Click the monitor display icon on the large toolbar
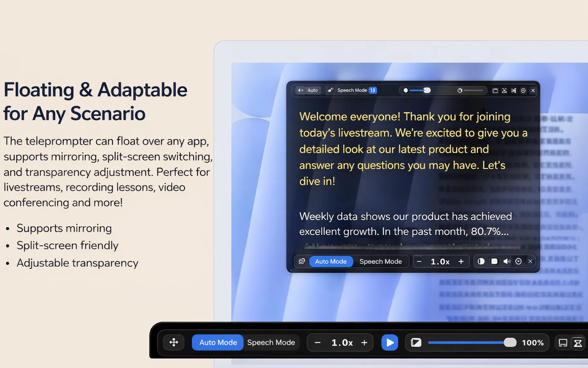The height and width of the screenshot is (368, 588). coord(563,343)
